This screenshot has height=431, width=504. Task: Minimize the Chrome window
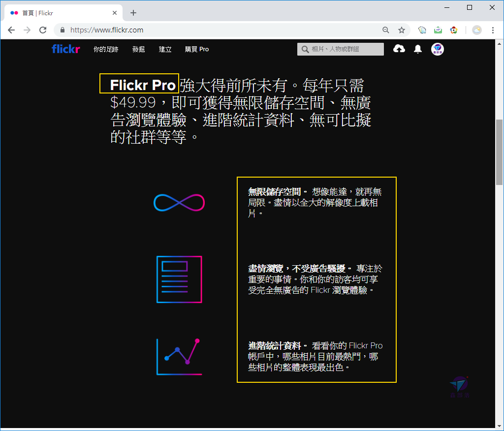click(x=447, y=7)
